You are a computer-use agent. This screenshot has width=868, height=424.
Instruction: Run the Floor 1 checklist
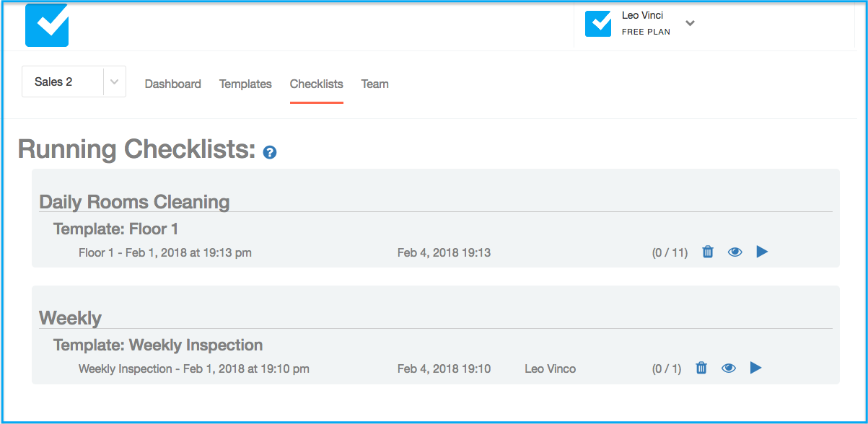pyautogui.click(x=762, y=252)
